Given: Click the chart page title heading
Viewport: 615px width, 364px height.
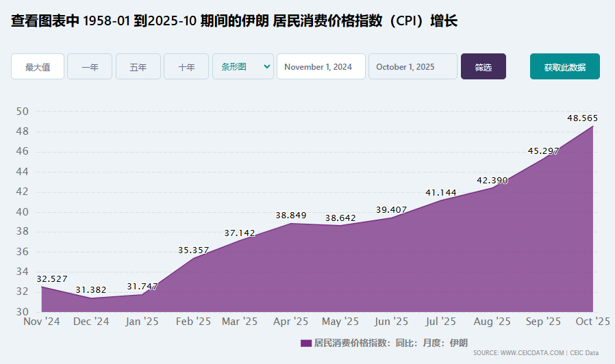Looking at the screenshot, I should tap(234, 21).
